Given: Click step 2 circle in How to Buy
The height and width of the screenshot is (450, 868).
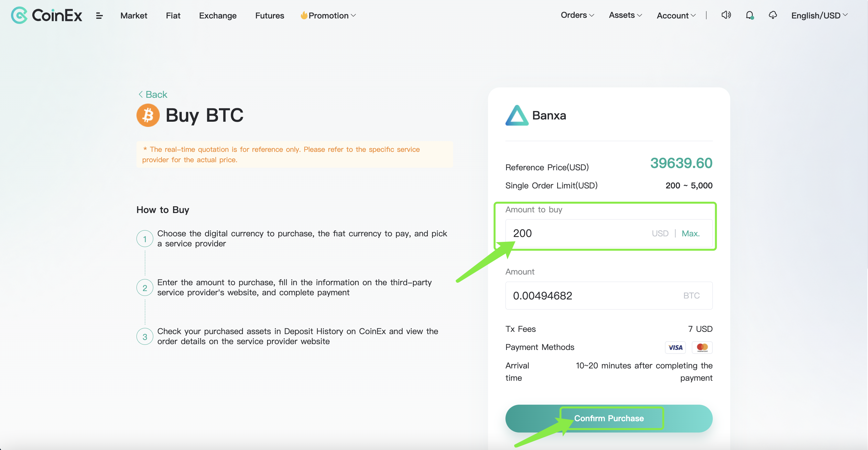Looking at the screenshot, I should 145,288.
